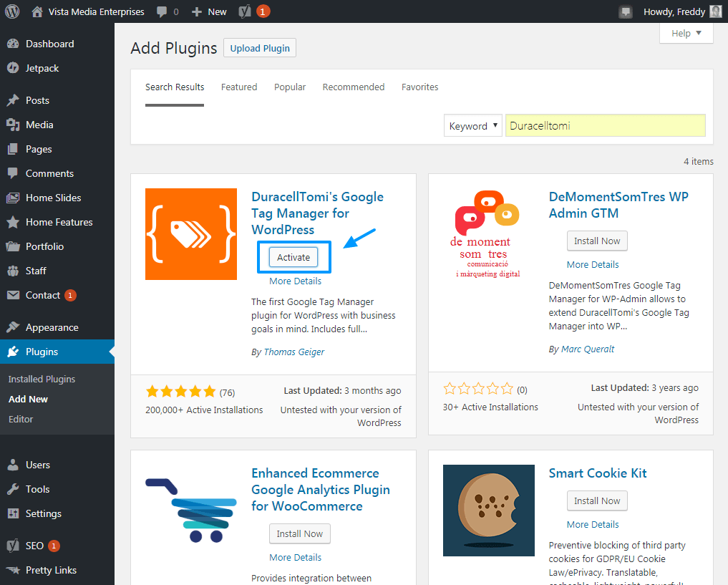Click the Media icon in sidebar

[13, 125]
